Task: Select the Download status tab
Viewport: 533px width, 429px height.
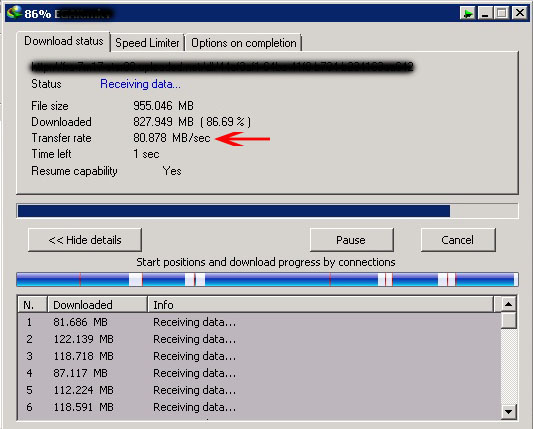Action: pos(64,41)
